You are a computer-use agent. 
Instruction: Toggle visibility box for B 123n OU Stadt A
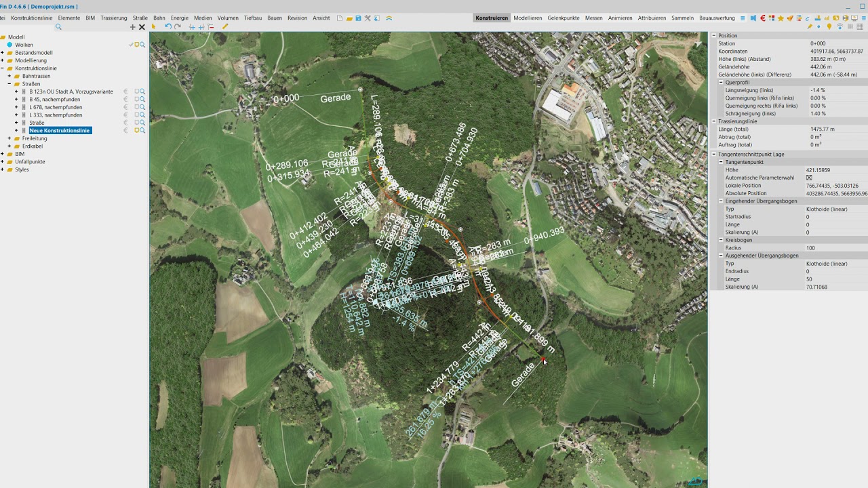pos(137,91)
